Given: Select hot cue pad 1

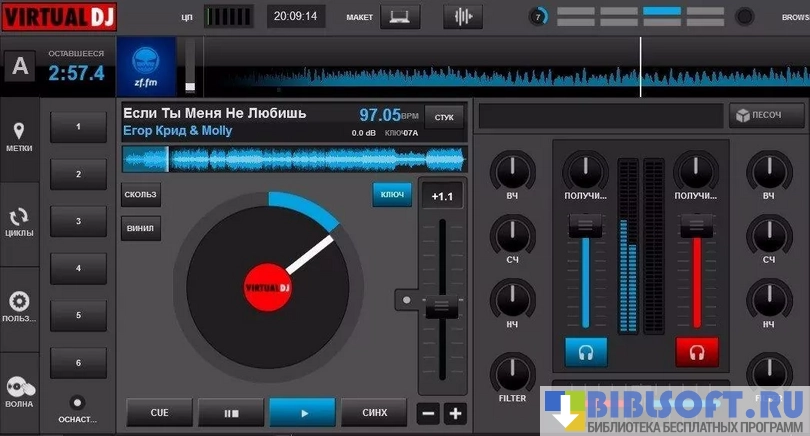Looking at the screenshot, I should click(x=77, y=126).
